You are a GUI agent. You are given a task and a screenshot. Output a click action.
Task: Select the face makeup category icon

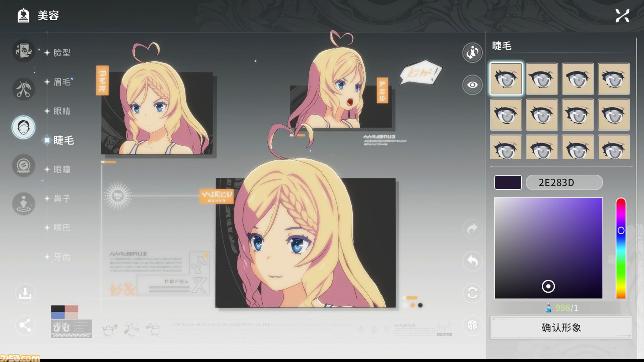tap(23, 127)
